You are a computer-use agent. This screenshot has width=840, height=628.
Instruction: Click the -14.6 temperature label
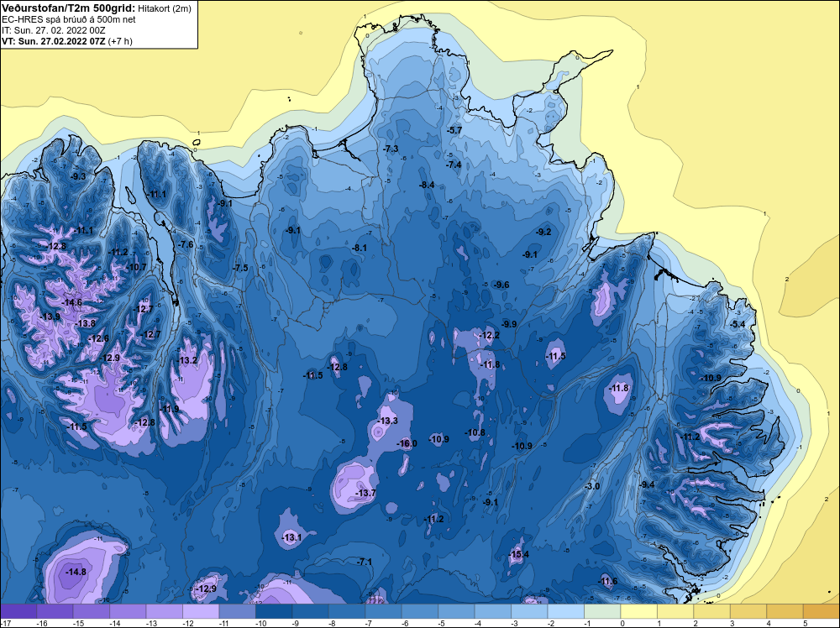point(71,302)
